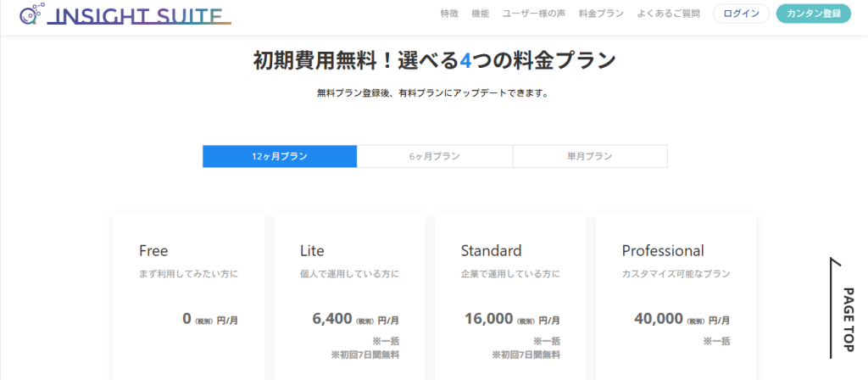Screen dimensions: 868x380
Task: Select the Standard plan card
Action: pyautogui.click(x=510, y=297)
